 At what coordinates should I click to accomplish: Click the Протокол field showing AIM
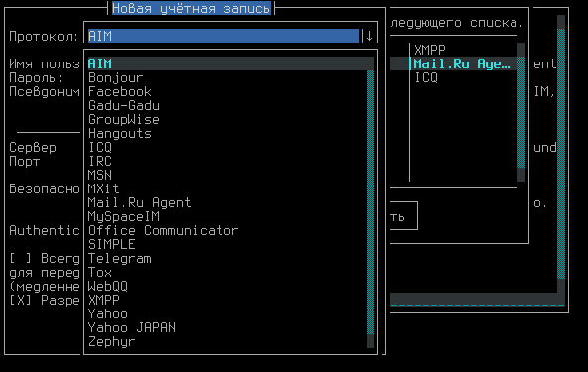223,36
